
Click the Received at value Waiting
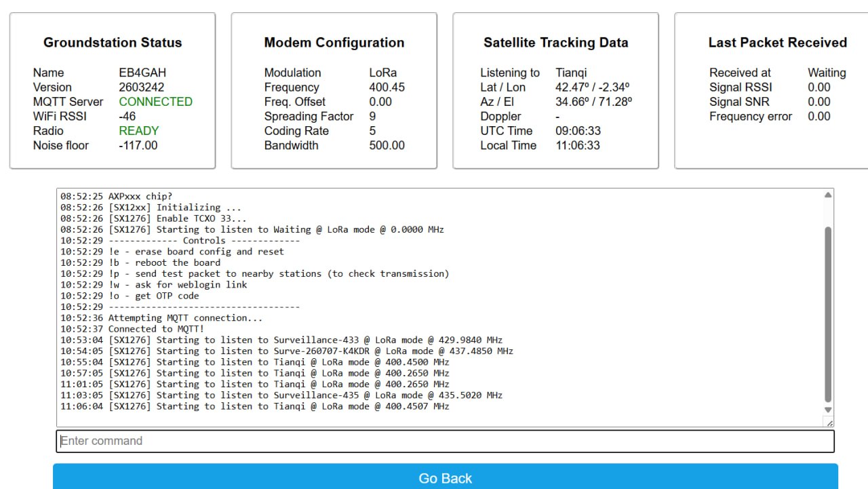click(827, 73)
